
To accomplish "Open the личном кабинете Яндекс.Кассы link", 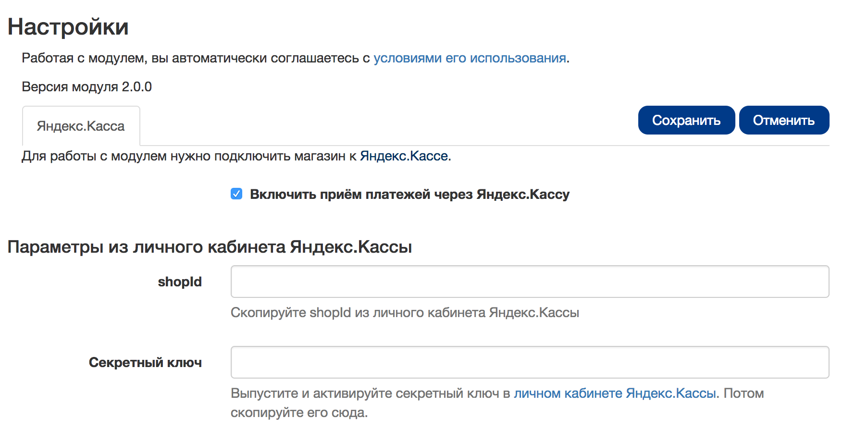I will [x=616, y=393].
